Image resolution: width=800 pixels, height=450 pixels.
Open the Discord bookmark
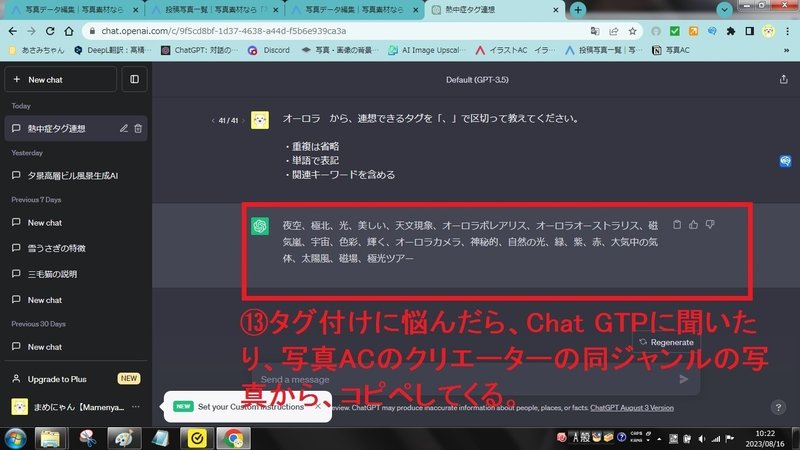tap(268, 50)
